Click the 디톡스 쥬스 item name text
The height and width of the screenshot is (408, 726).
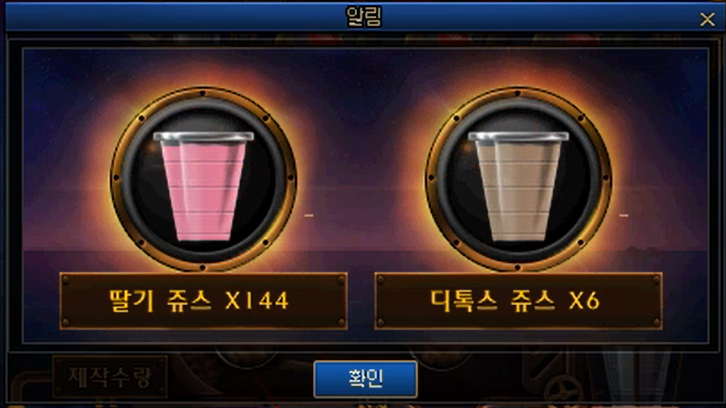(492, 301)
